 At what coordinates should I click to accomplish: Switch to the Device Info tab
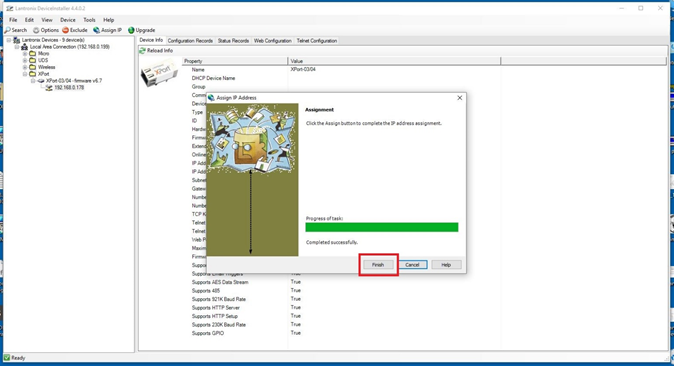point(151,40)
